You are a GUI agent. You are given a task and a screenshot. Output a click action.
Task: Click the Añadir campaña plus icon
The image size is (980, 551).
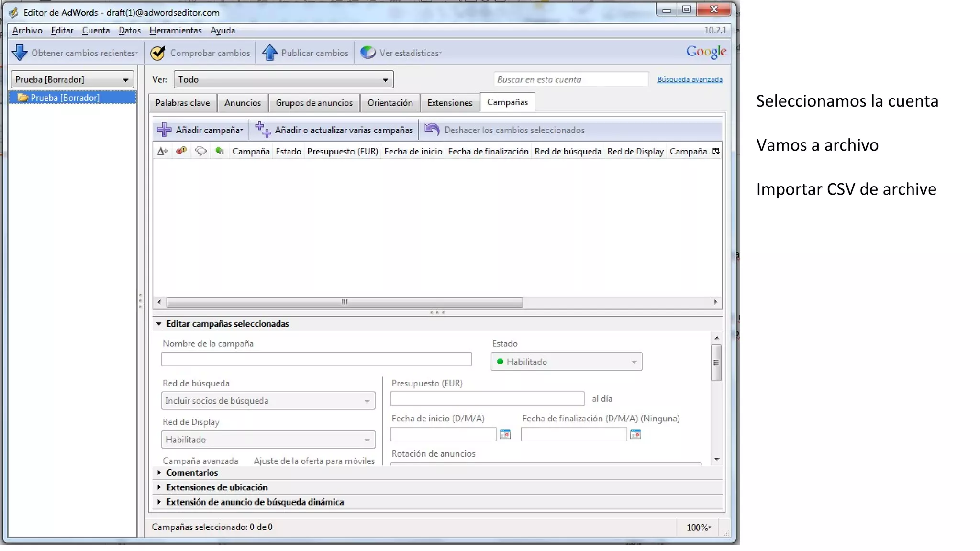[x=164, y=130]
